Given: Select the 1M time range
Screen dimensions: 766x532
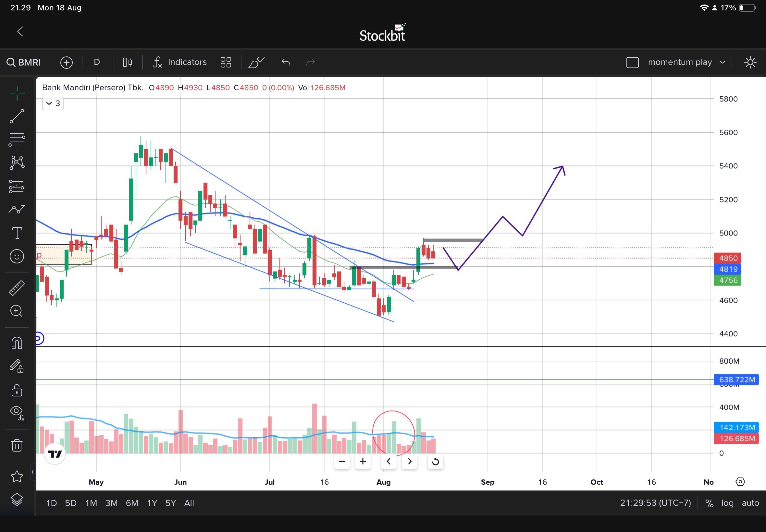Looking at the screenshot, I should [x=91, y=503].
